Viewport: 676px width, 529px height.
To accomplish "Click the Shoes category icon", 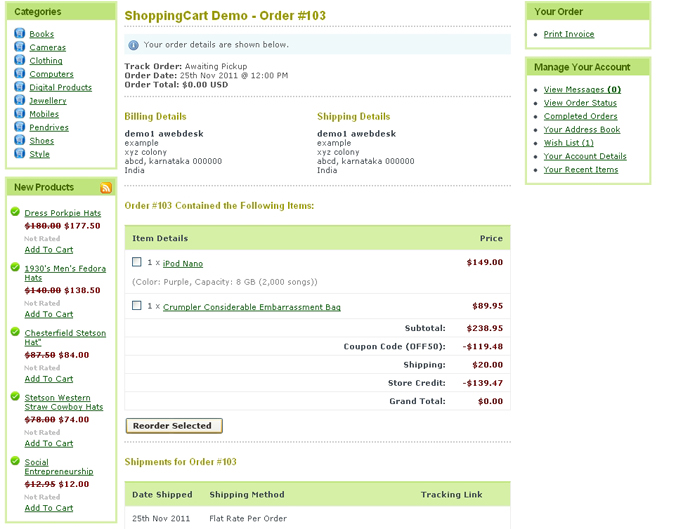I will click(x=20, y=141).
